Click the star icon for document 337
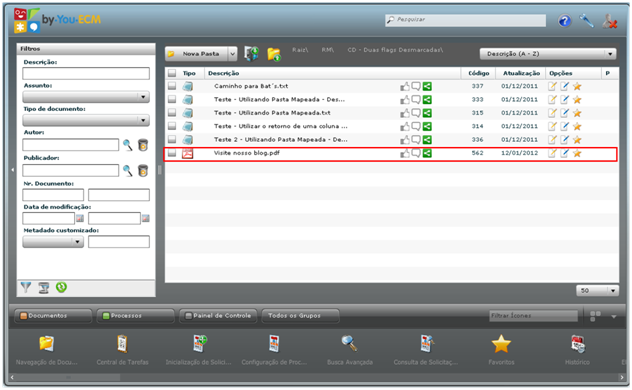Viewport: 632px width, 390px height. click(x=577, y=86)
